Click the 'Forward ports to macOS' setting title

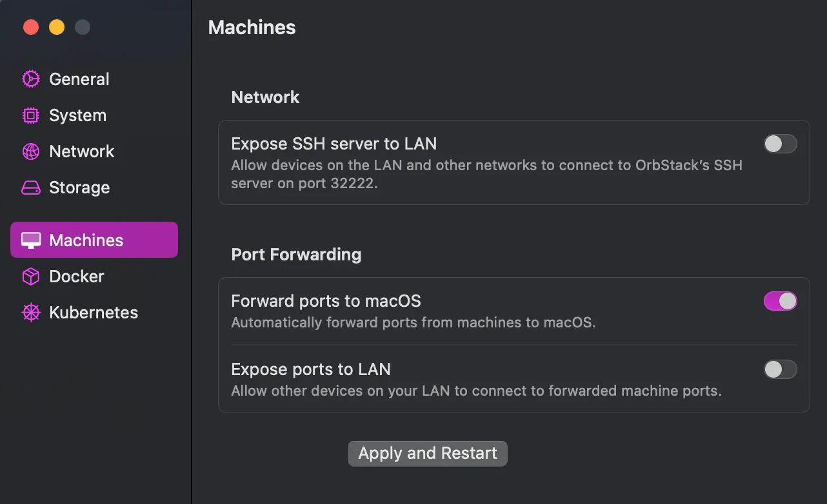(326, 300)
